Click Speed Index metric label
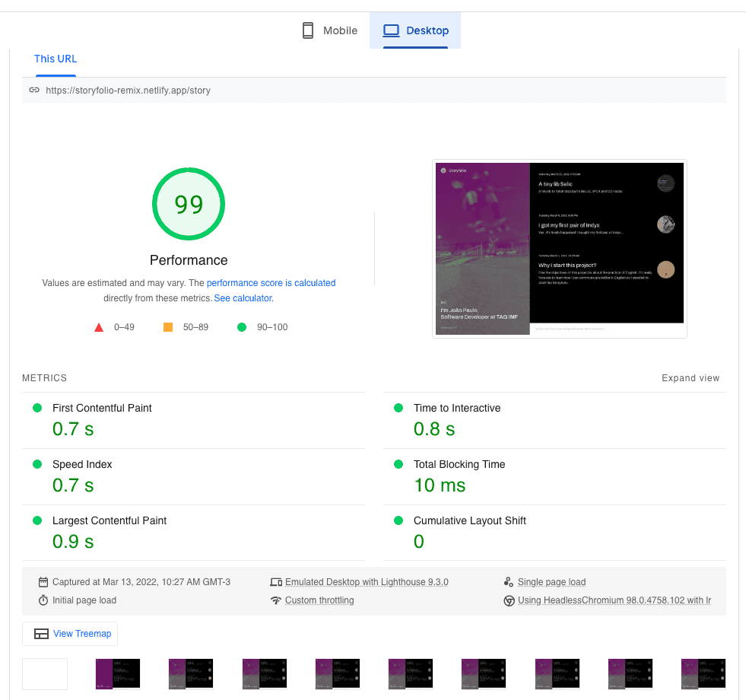Screen dimensions: 746x700 coord(82,464)
